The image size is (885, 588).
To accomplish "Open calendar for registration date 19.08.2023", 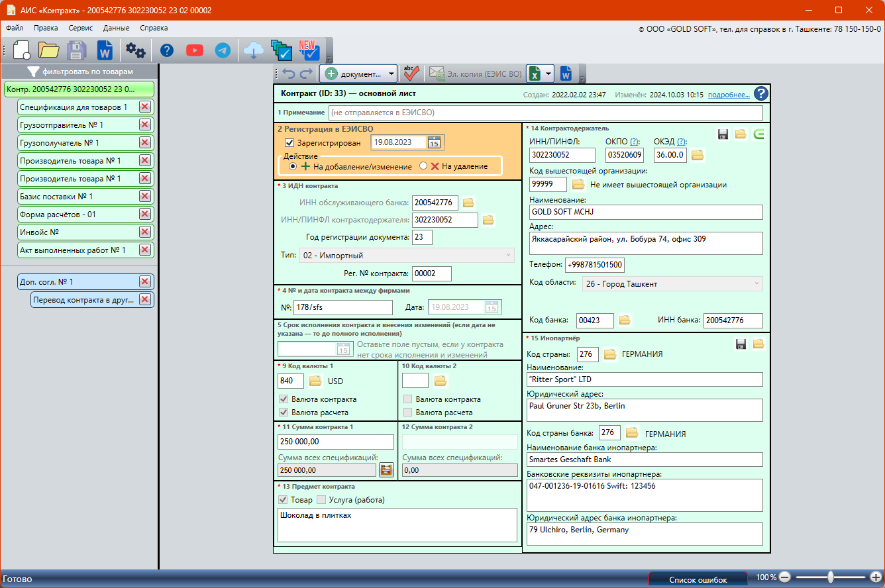I will 434,142.
